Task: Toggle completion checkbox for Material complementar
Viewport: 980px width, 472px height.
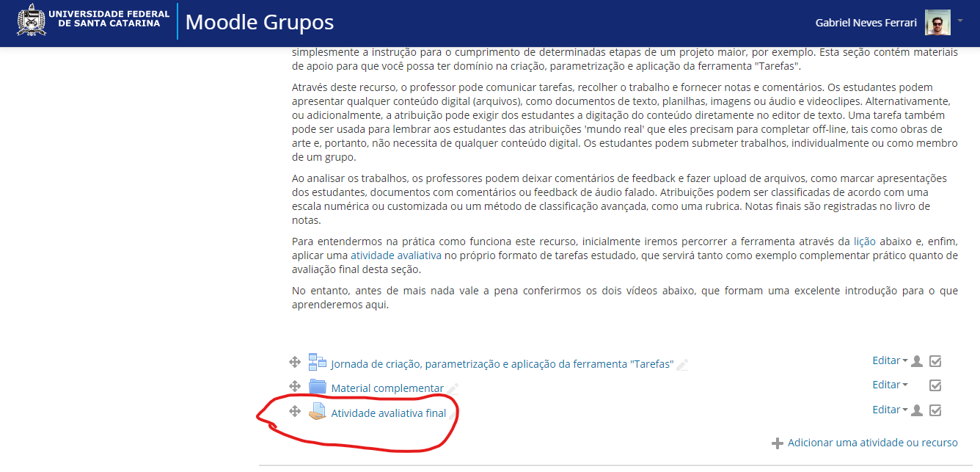Action: 935,385
